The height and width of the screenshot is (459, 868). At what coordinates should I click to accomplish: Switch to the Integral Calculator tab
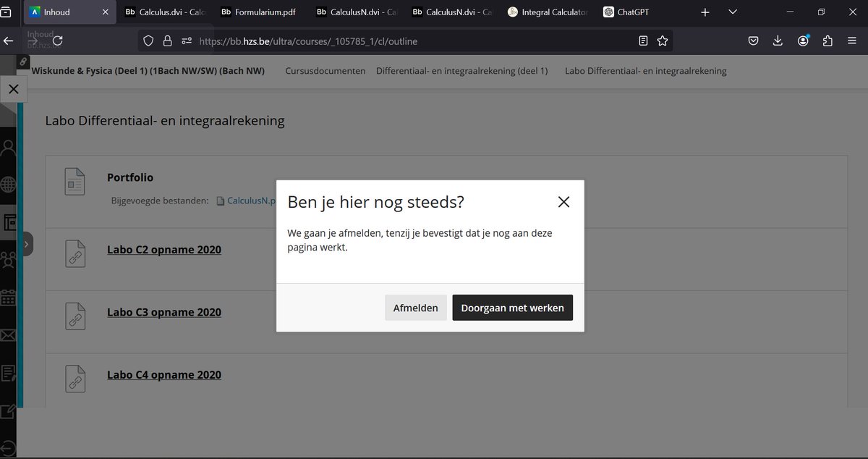pyautogui.click(x=548, y=12)
